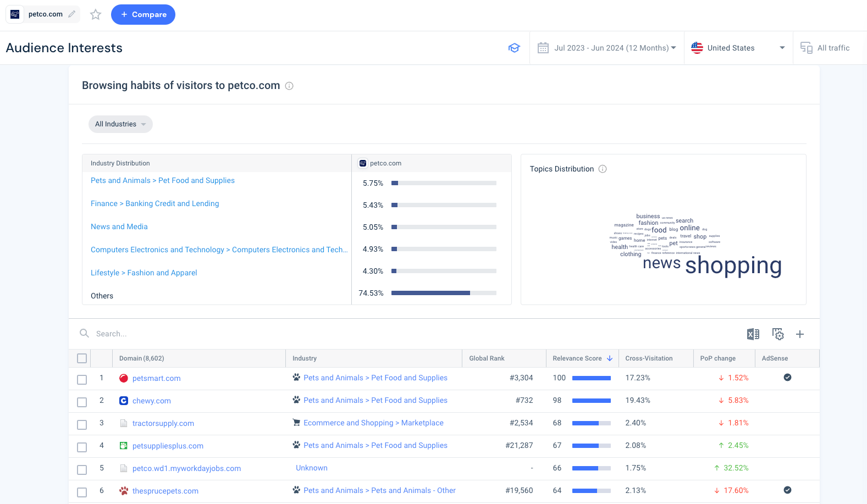Show info for Topics Distribution

point(603,169)
